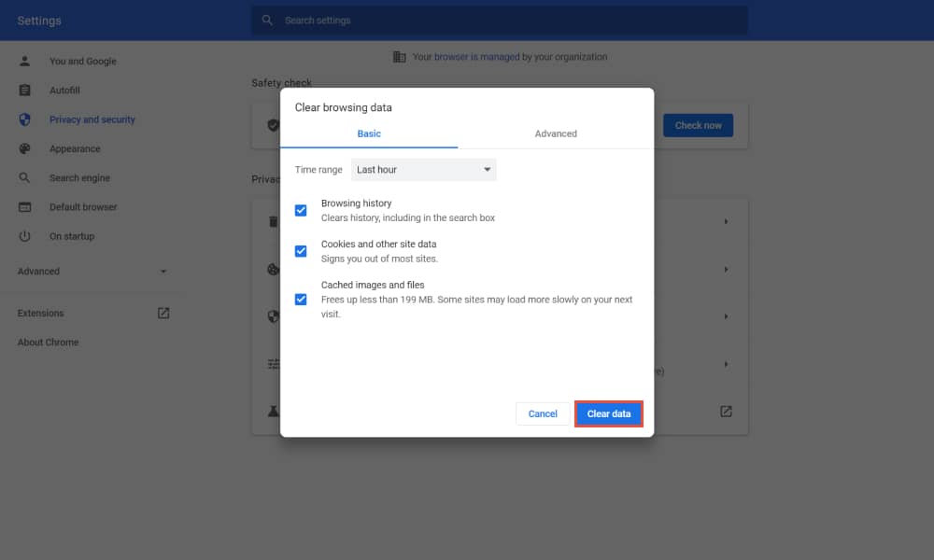Image resolution: width=934 pixels, height=560 pixels.
Task: Expand the first privacy row chevron
Action: coord(726,221)
